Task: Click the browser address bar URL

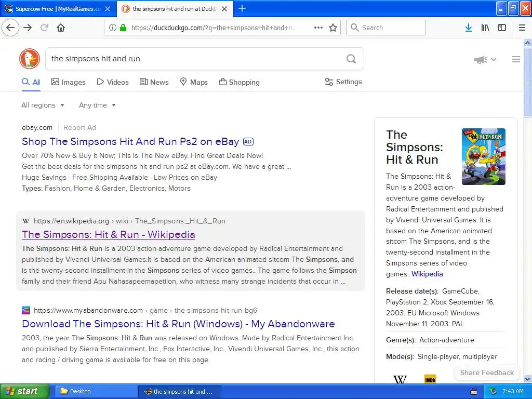Action: [x=212, y=28]
